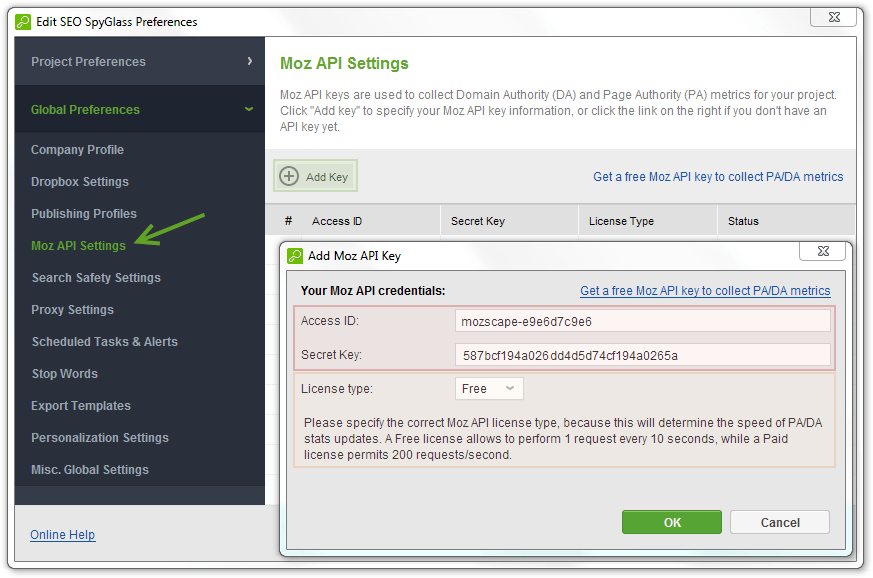Click the 'Moz API Settings' page heading
The image size is (873, 578).
344,63
